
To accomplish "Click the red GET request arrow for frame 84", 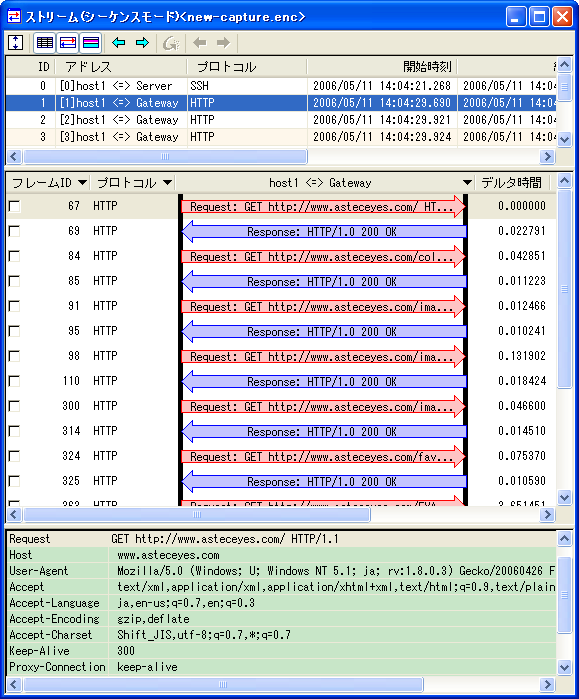I will (x=324, y=257).
